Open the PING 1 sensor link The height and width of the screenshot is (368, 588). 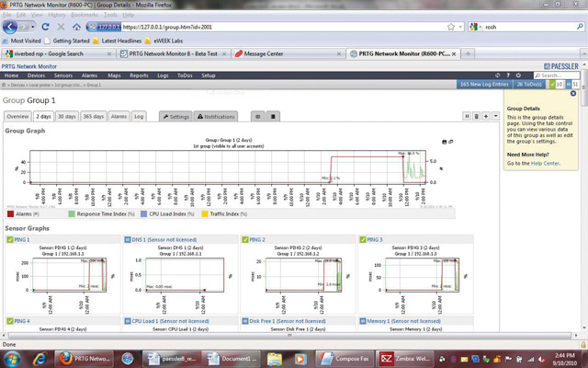tap(22, 239)
